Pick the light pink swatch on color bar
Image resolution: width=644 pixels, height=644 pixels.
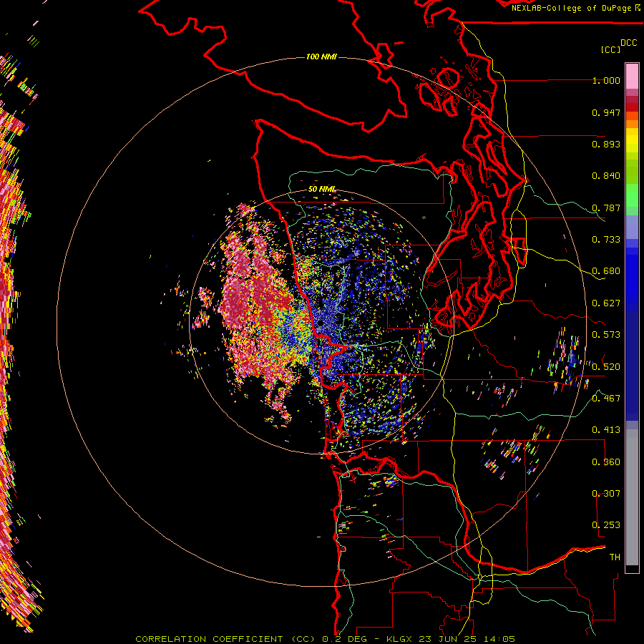pyautogui.click(x=632, y=77)
